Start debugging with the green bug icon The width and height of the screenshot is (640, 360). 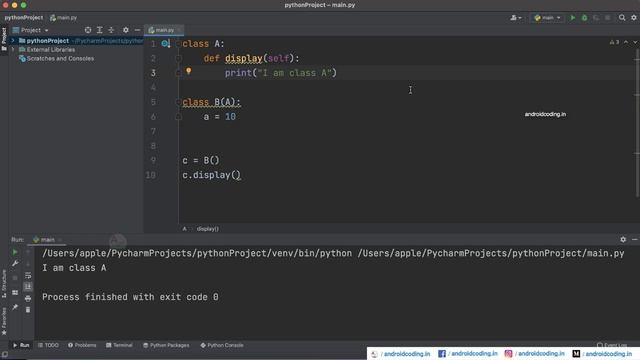pyautogui.click(x=584, y=18)
